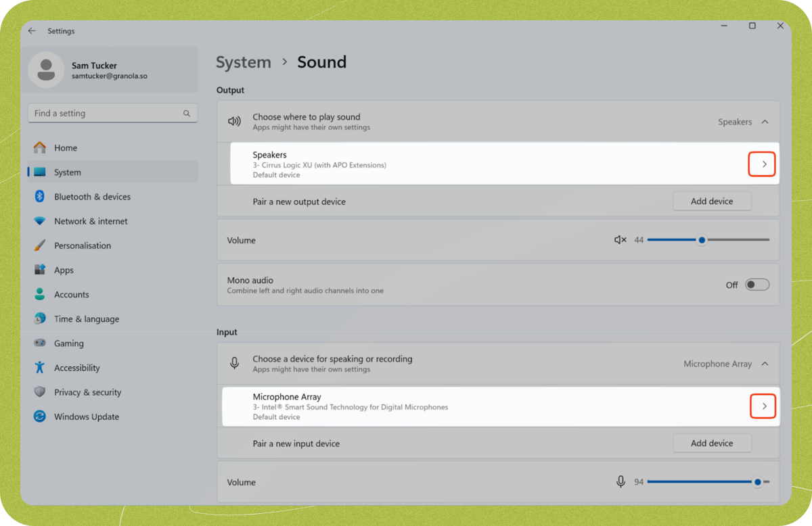
Task: Open Time & language settings
Action: (113, 318)
